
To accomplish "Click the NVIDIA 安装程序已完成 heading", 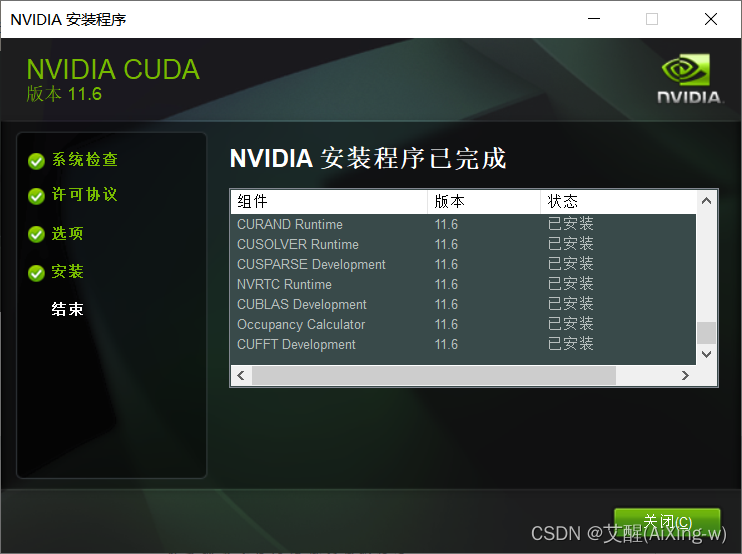I will point(368,158).
